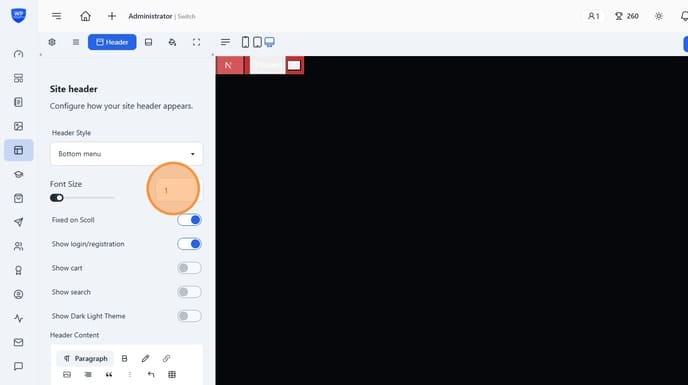Click the Bold button in editor
This screenshot has width=688, height=385.
pos(125,359)
